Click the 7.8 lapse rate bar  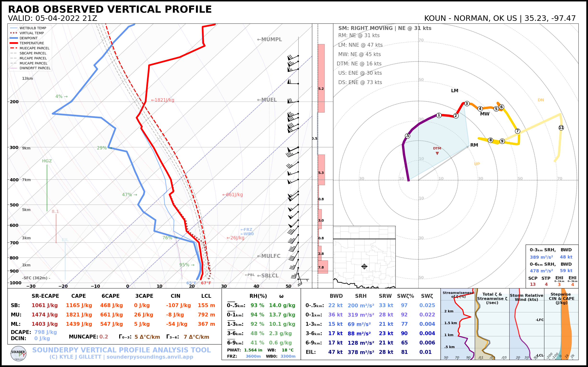click(x=323, y=267)
